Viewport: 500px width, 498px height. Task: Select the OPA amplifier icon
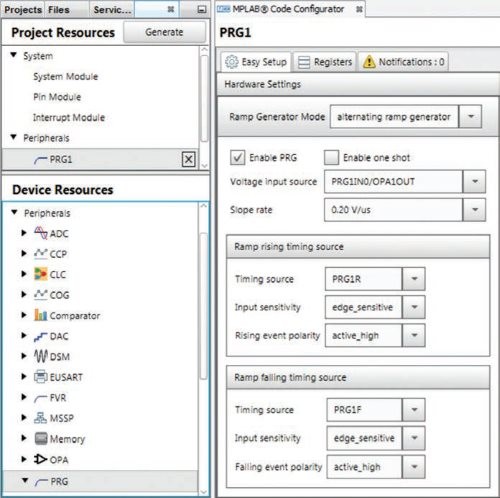[41, 459]
